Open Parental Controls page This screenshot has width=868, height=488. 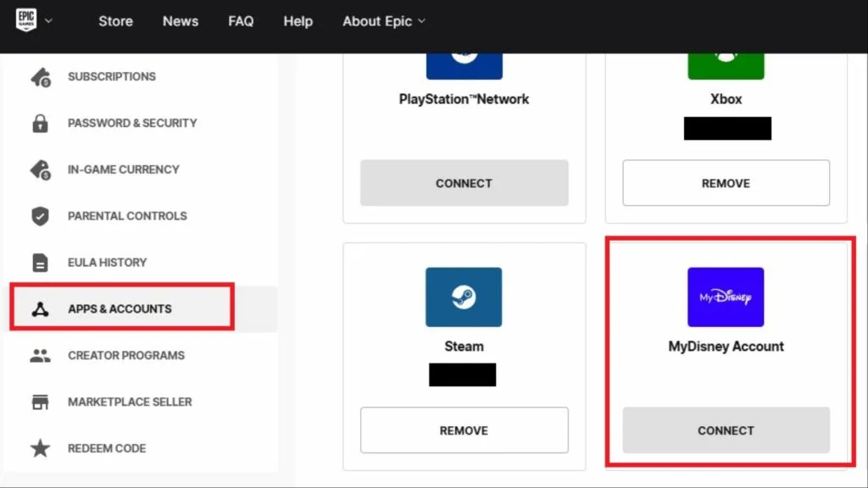(x=127, y=216)
